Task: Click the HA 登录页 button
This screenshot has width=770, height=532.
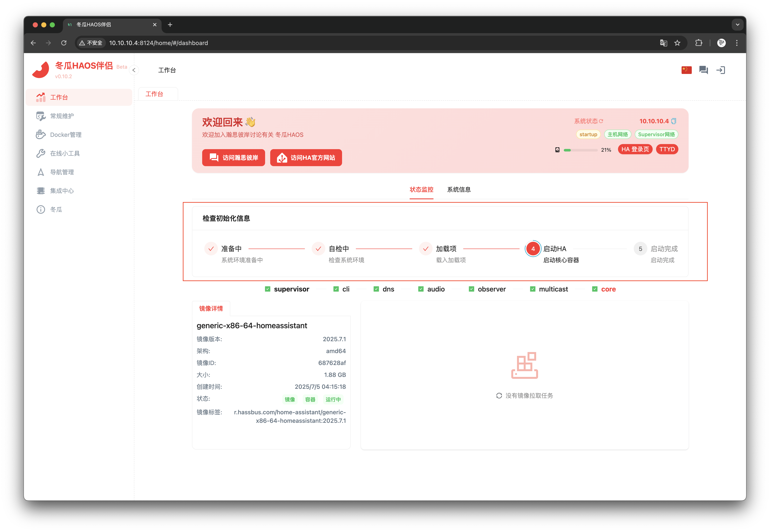Action: click(x=635, y=149)
